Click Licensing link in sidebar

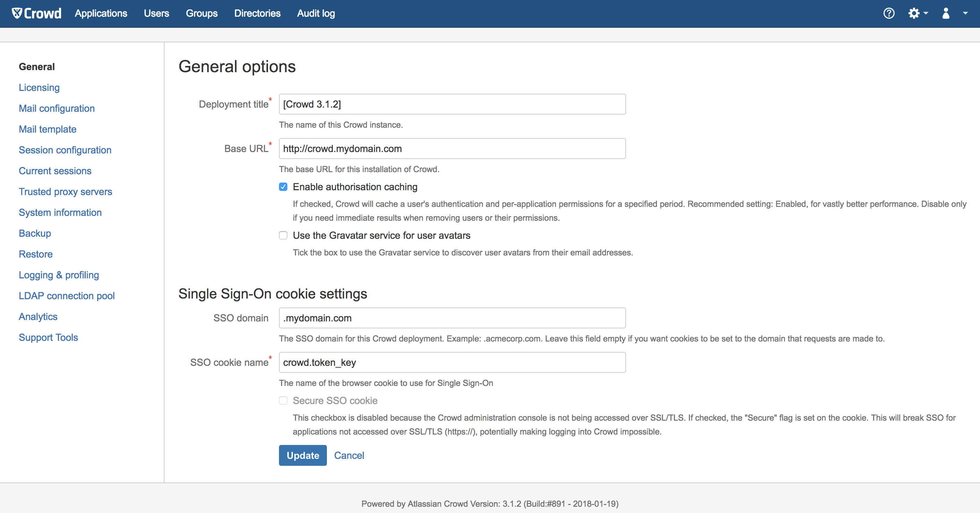39,87
